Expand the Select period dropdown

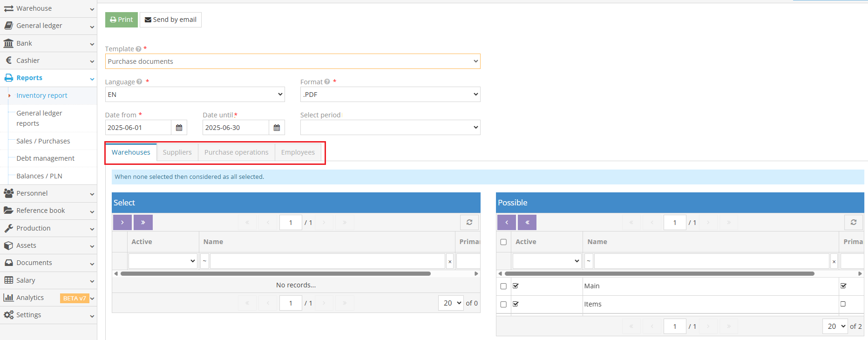pos(390,128)
